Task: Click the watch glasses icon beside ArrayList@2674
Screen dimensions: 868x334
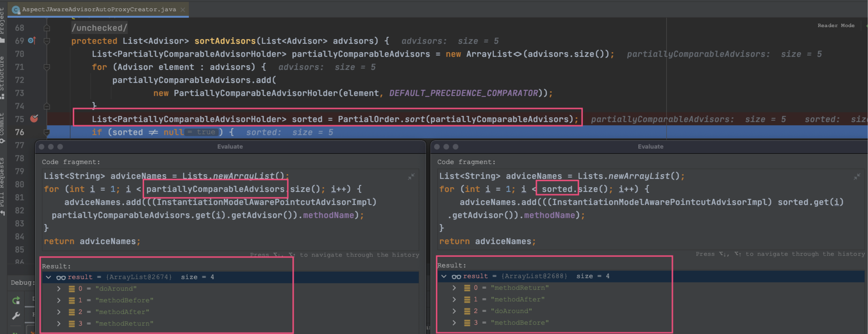Action: (61, 277)
